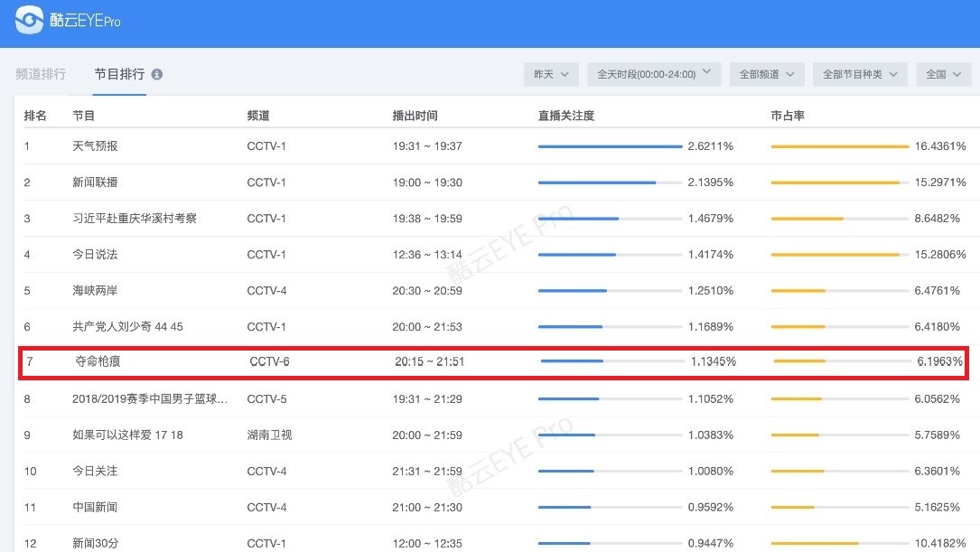Click the 市占率 column header

pyautogui.click(x=788, y=116)
